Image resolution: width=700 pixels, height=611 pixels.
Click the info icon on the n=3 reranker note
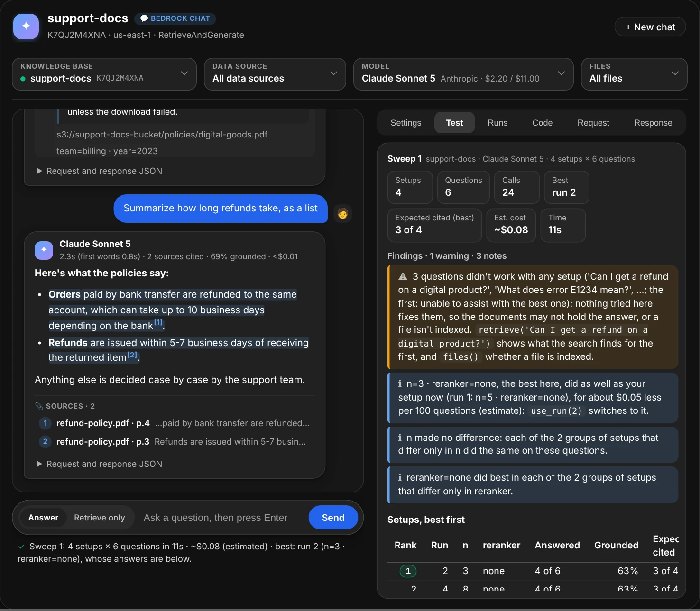point(400,383)
